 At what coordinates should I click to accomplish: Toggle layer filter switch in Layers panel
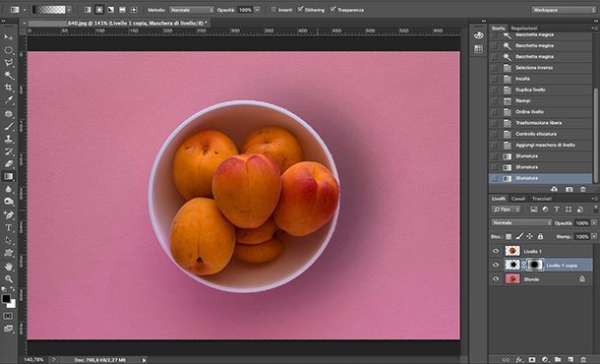pyautogui.click(x=595, y=209)
